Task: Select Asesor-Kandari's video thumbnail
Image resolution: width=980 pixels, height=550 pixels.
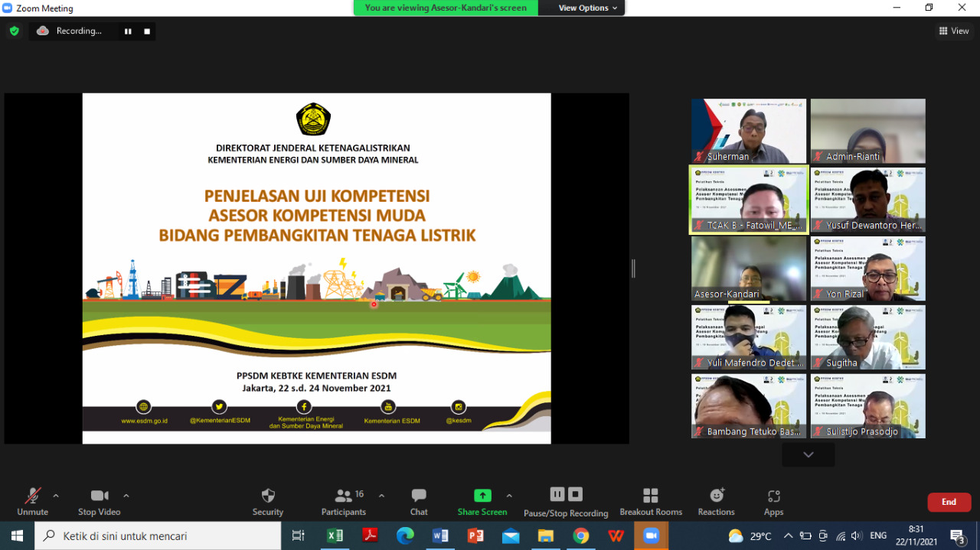Action: pos(749,268)
